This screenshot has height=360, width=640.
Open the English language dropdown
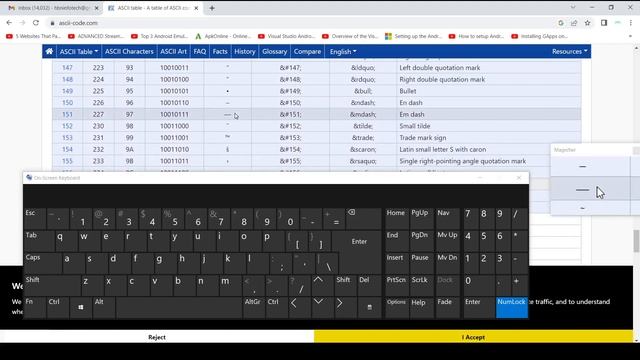(x=343, y=51)
